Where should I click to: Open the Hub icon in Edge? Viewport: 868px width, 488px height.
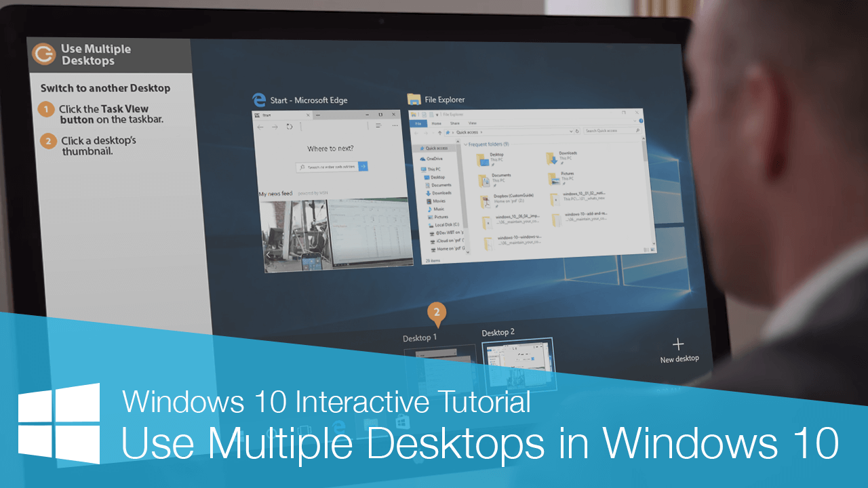click(x=378, y=125)
